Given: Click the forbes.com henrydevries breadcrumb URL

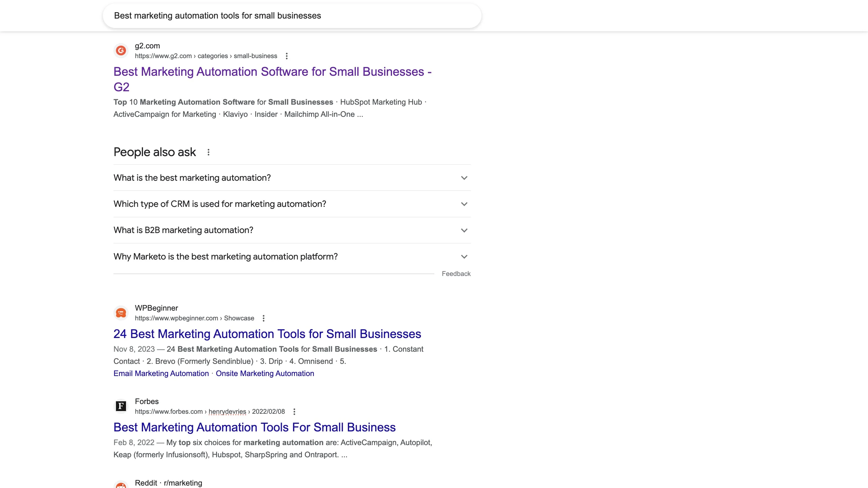Looking at the screenshot, I should coord(210,412).
